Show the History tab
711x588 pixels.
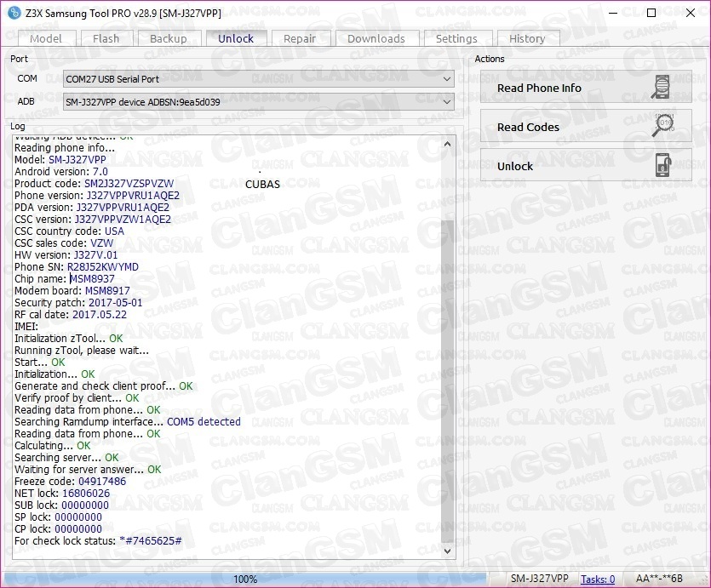click(x=527, y=39)
